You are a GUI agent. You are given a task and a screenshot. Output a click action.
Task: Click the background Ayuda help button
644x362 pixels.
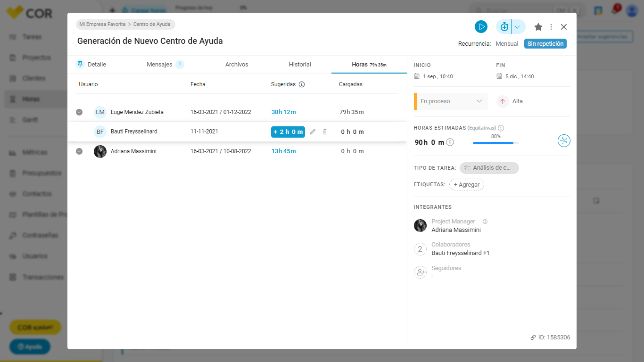(x=30, y=347)
